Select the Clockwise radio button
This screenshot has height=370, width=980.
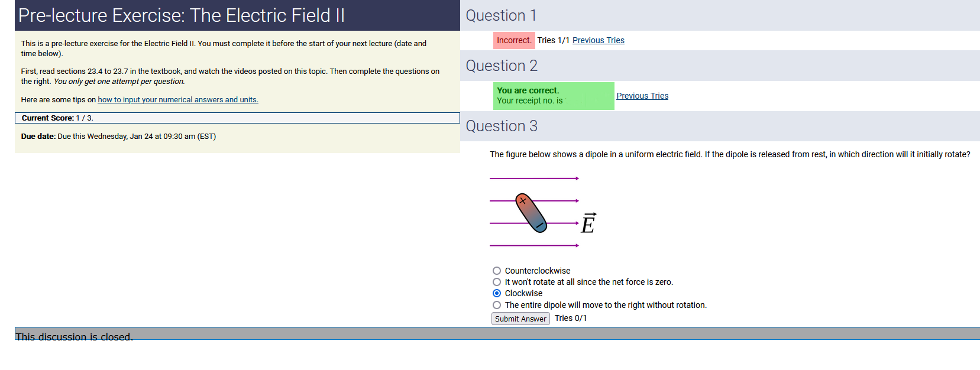(x=497, y=293)
